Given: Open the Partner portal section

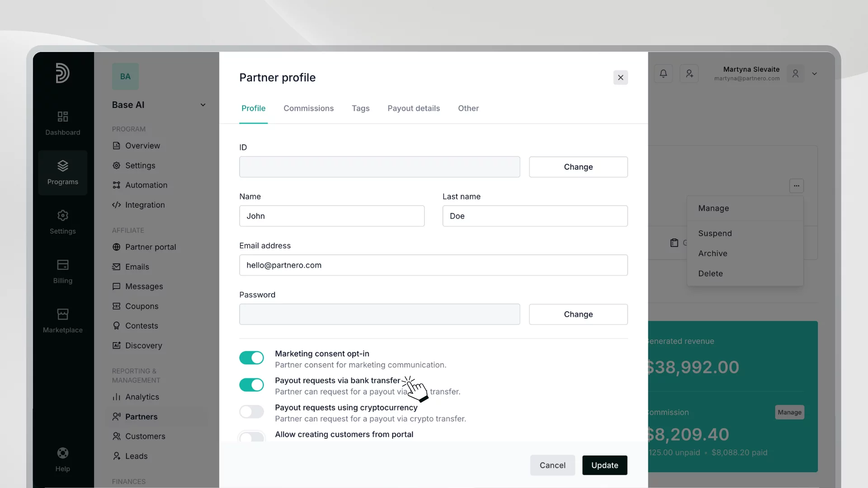Looking at the screenshot, I should [x=150, y=247].
